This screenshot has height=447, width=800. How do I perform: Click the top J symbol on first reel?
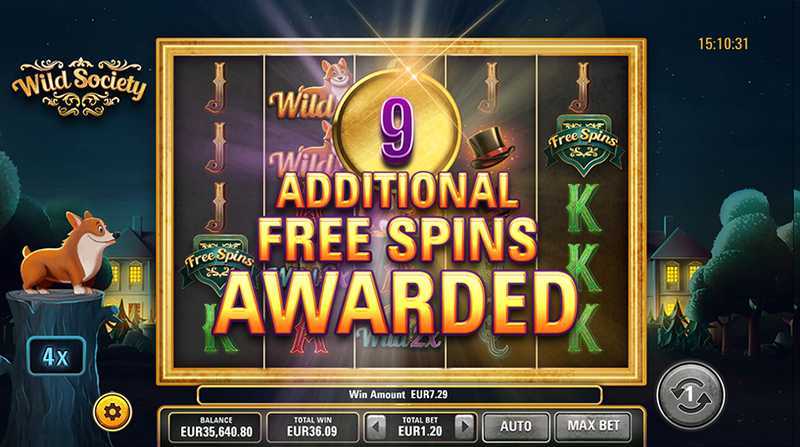[x=218, y=87]
